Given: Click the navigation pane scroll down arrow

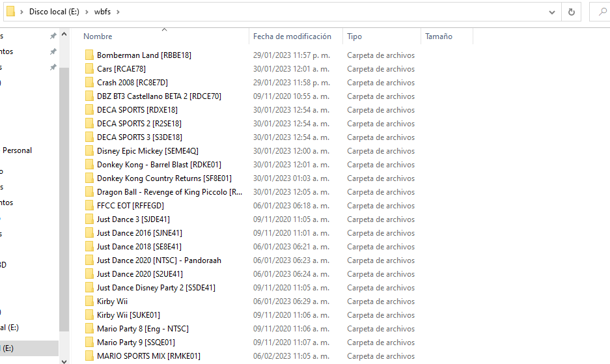Looking at the screenshot, I should [x=64, y=361].
